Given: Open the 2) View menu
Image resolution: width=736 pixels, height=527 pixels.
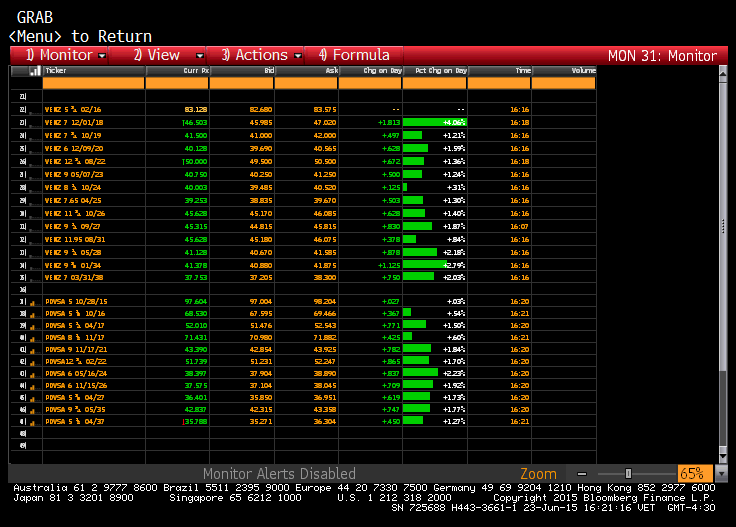Looking at the screenshot, I should point(157,55).
